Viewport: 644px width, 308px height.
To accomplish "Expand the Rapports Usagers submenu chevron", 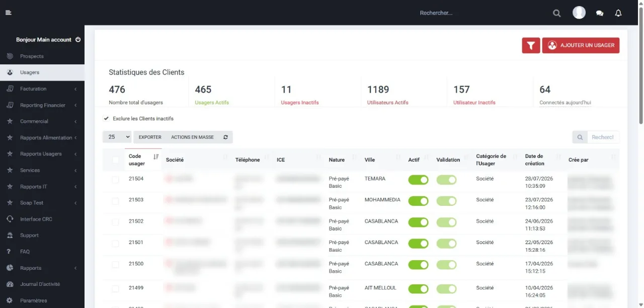I will tap(75, 154).
